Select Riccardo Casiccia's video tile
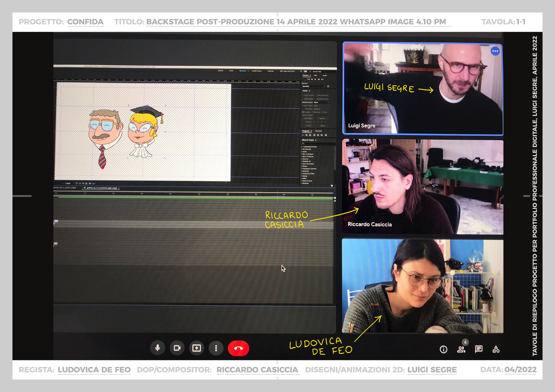 tap(422, 187)
